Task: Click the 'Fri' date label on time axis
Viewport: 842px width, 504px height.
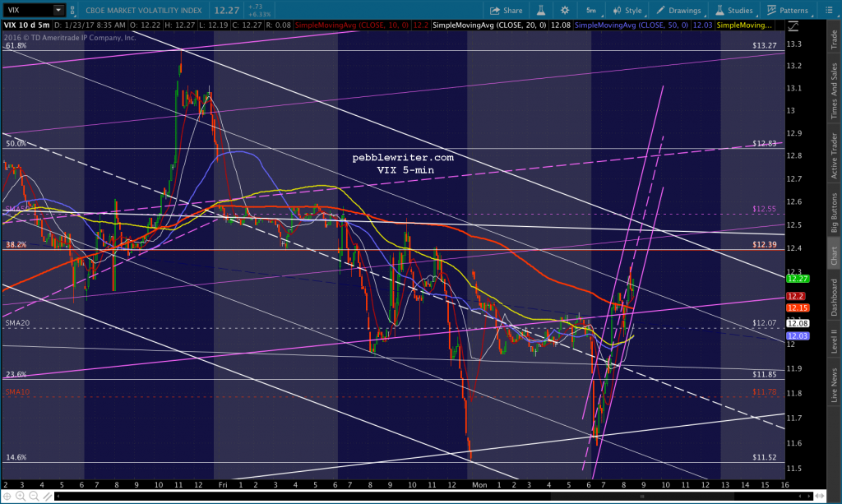Action: [223, 485]
